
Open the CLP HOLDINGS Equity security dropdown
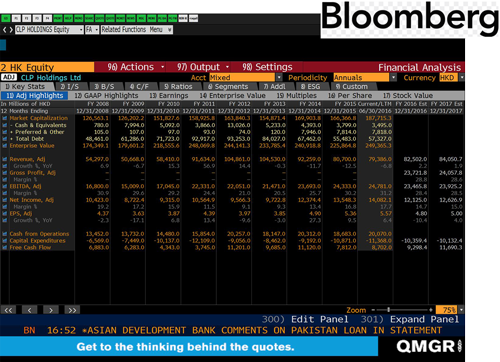(x=49, y=30)
